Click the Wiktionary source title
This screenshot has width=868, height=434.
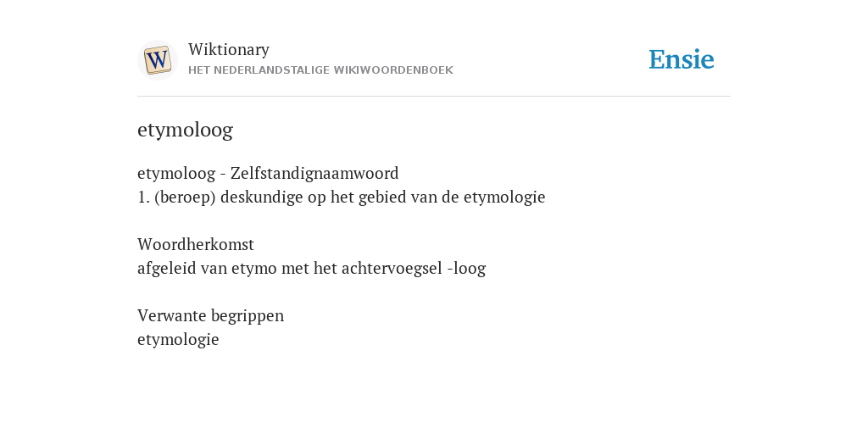pos(229,49)
